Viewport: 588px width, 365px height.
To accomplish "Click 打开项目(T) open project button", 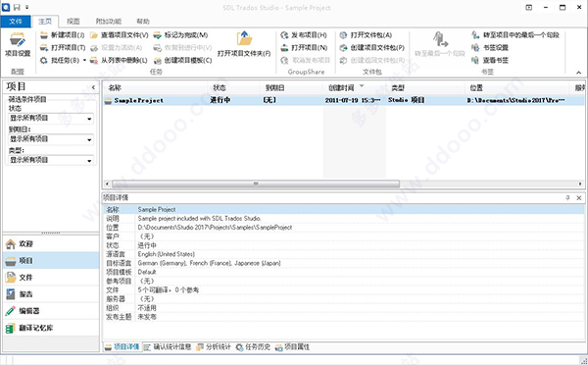I will [x=63, y=48].
